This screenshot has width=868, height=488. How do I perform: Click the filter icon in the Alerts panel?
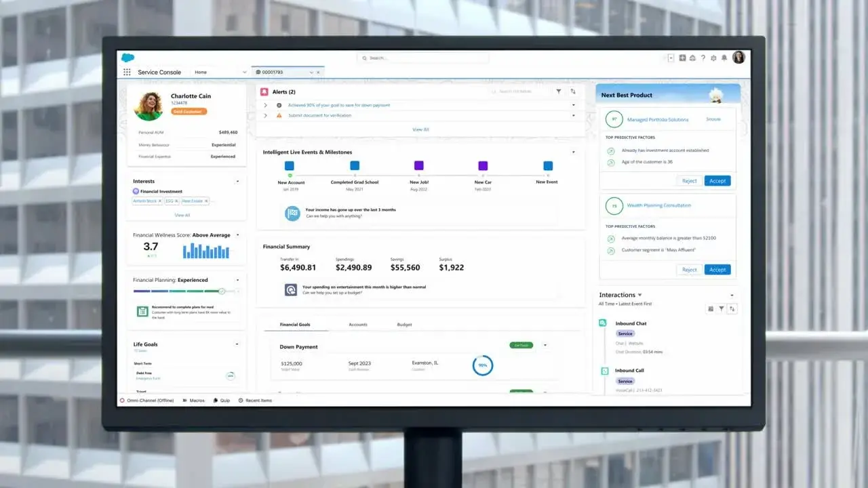click(559, 91)
